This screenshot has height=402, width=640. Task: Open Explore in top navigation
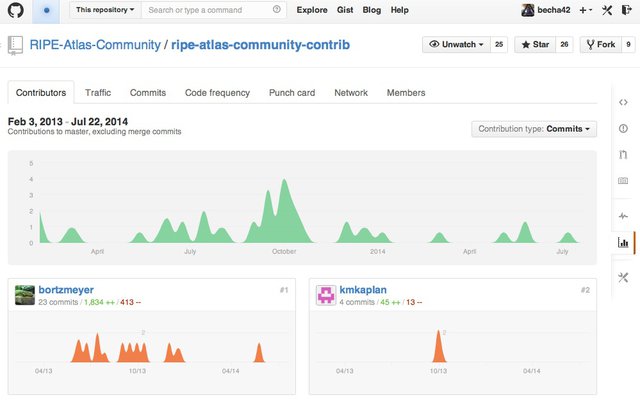point(312,10)
